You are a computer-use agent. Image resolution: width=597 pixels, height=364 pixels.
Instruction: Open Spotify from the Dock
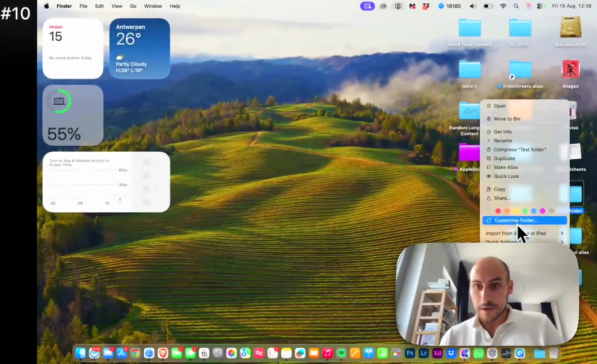click(341, 353)
